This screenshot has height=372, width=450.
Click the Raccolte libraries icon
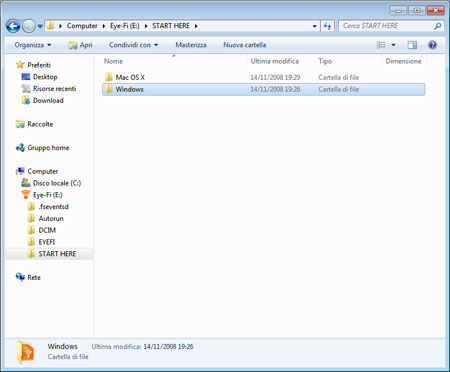click(20, 124)
